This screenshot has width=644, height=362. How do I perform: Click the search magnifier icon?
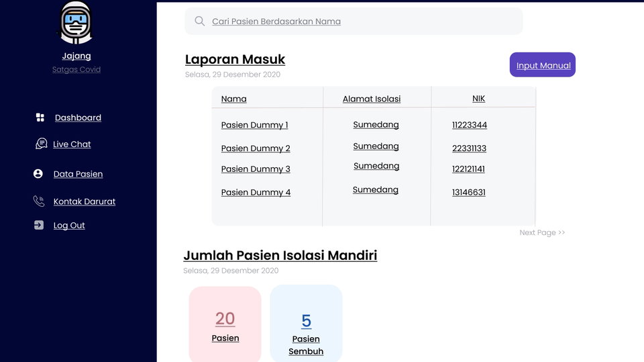click(x=200, y=21)
